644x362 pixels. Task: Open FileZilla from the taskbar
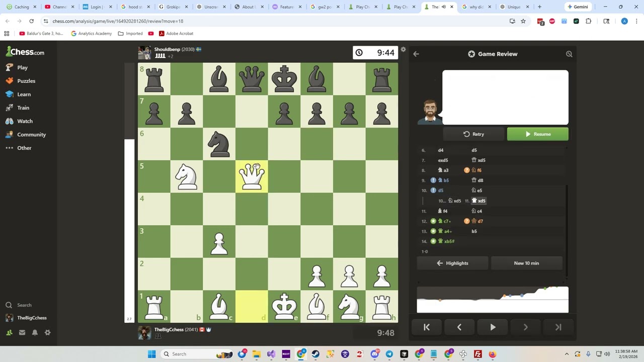pos(478,354)
